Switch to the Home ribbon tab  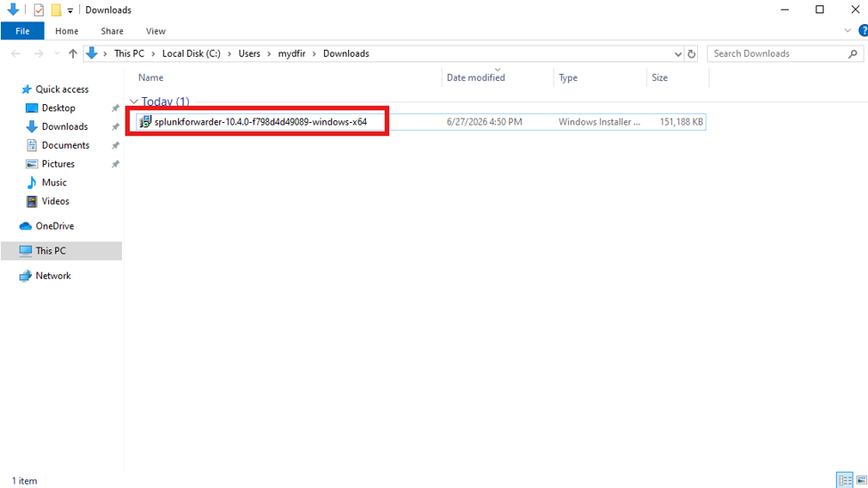coord(67,31)
